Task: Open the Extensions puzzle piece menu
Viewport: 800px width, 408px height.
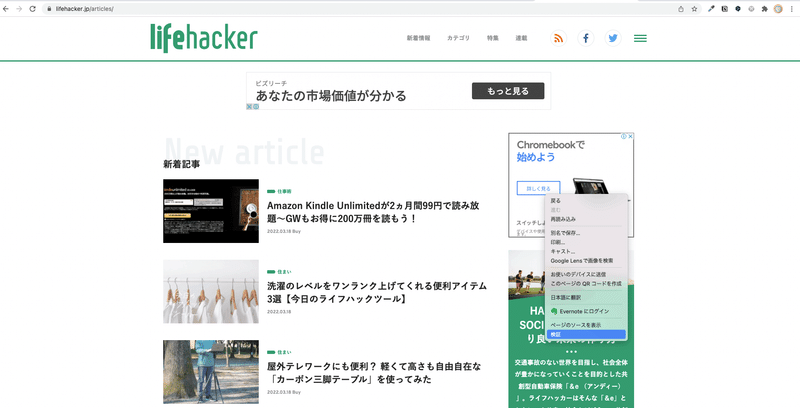Action: click(764, 9)
